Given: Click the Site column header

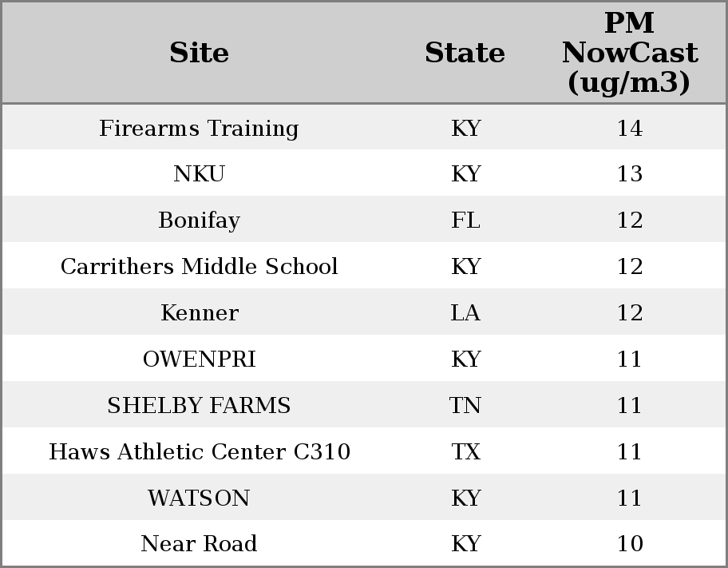Looking at the screenshot, I should tap(199, 53).
